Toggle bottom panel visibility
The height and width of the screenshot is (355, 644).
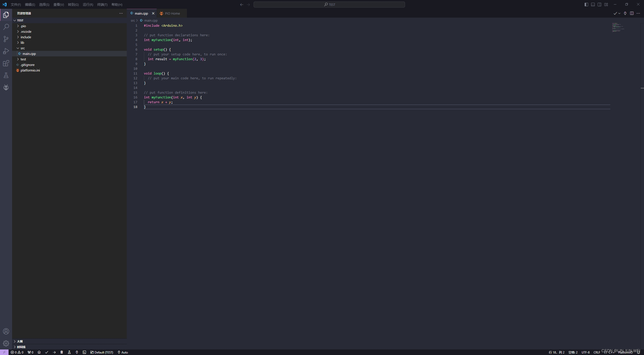click(593, 5)
